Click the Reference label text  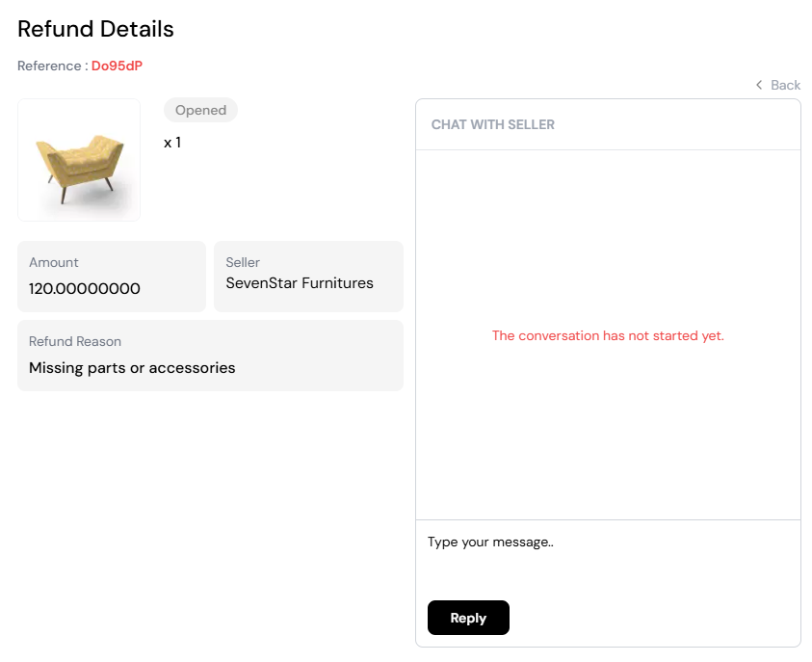pyautogui.click(x=50, y=66)
